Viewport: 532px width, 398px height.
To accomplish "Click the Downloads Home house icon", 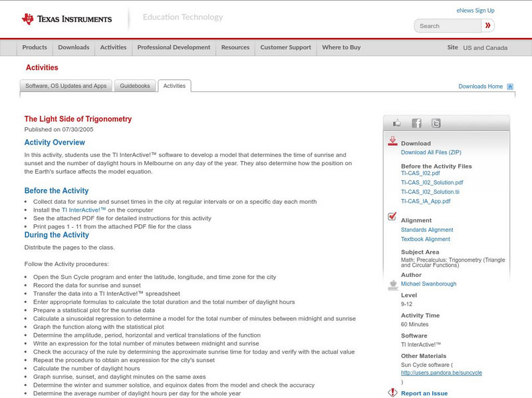I will tap(510, 87).
